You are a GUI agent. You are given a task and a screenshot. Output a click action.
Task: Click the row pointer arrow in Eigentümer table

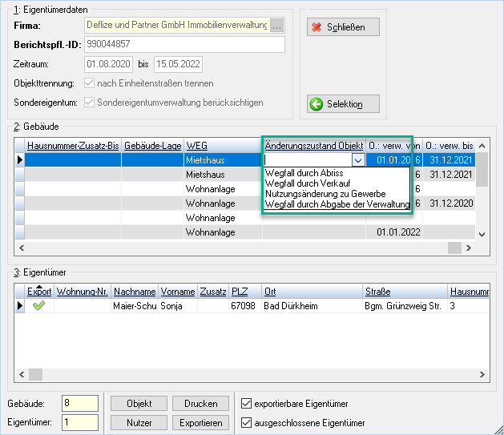[20, 306]
